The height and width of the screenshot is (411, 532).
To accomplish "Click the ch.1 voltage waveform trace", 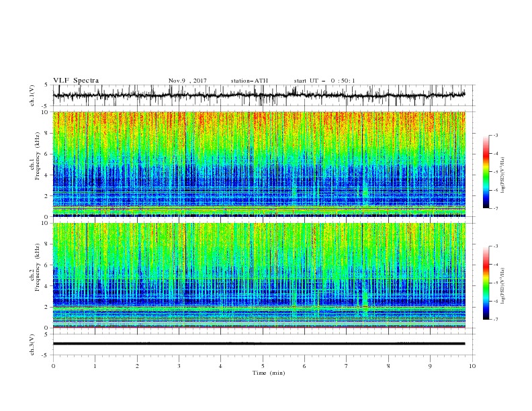I will point(259,95).
